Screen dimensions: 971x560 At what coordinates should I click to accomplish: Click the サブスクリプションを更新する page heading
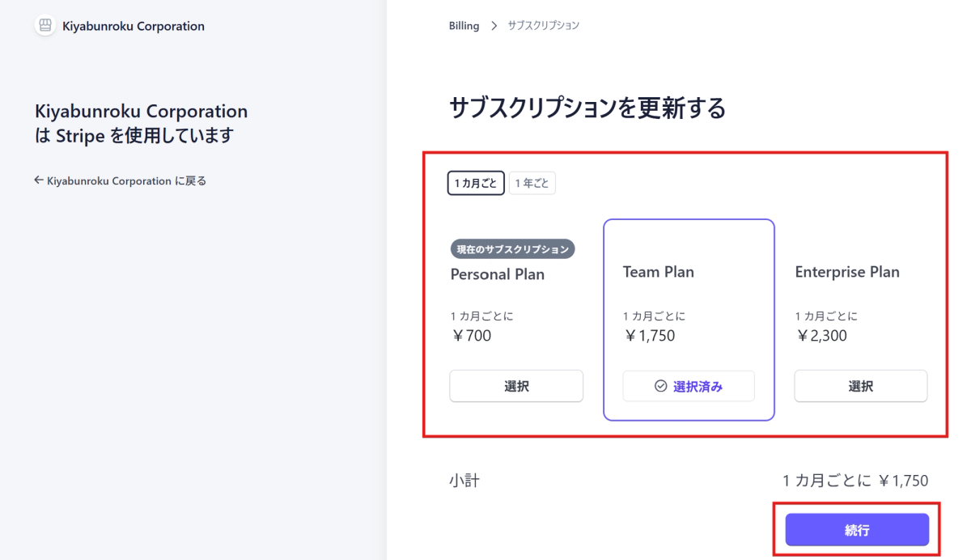click(587, 108)
